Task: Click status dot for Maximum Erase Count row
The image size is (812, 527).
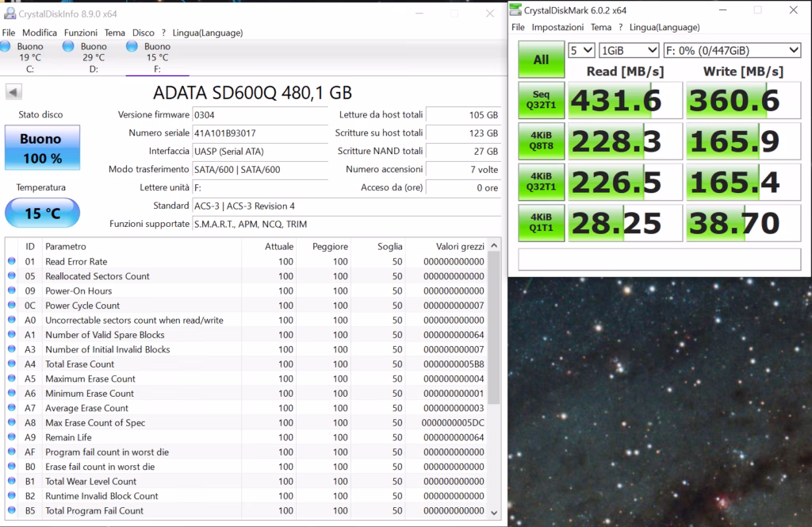Action: (x=11, y=379)
